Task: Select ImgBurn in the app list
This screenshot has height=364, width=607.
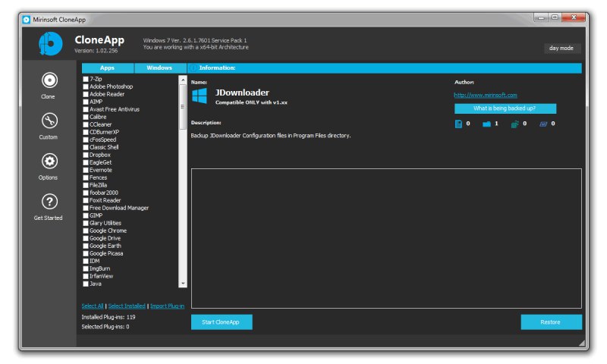Action: coord(100,268)
